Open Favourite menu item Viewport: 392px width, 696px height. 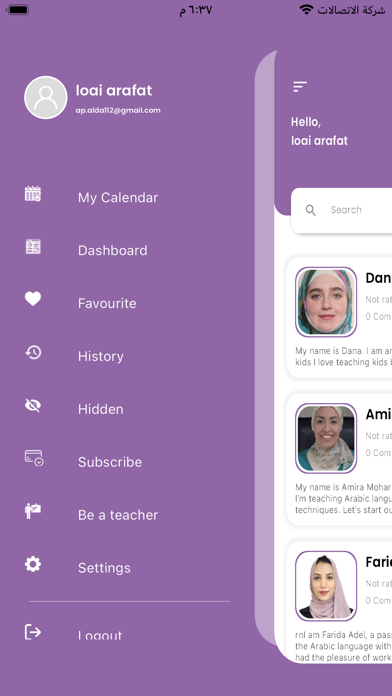coord(107,303)
